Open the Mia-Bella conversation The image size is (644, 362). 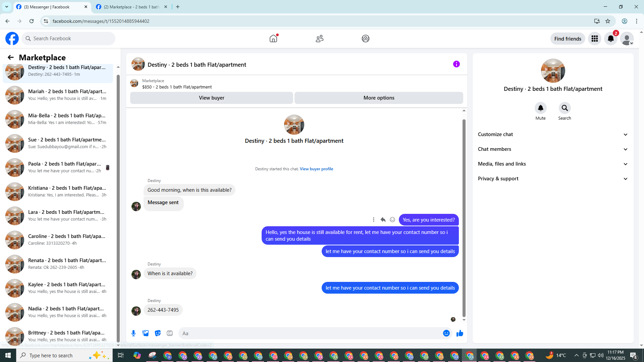click(58, 119)
